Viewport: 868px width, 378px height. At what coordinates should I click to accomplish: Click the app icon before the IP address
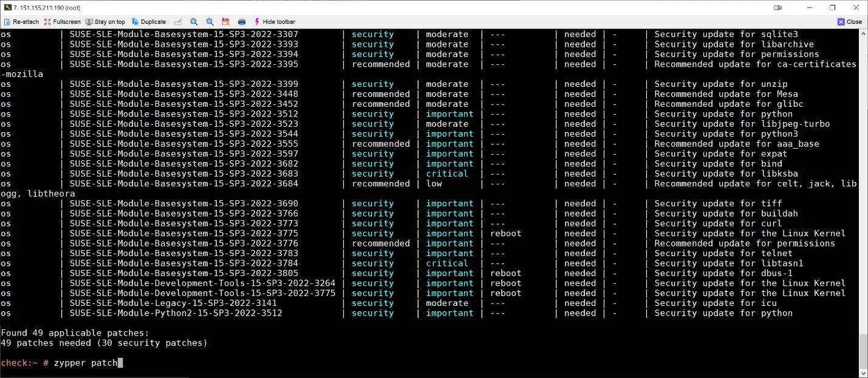(7, 7)
